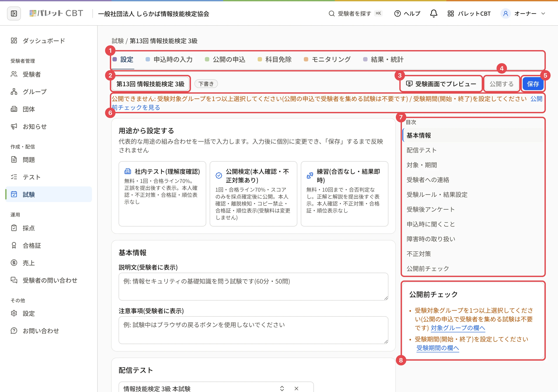Expand the オーナー account dropdown chevron
558x392 pixels.
click(543, 14)
